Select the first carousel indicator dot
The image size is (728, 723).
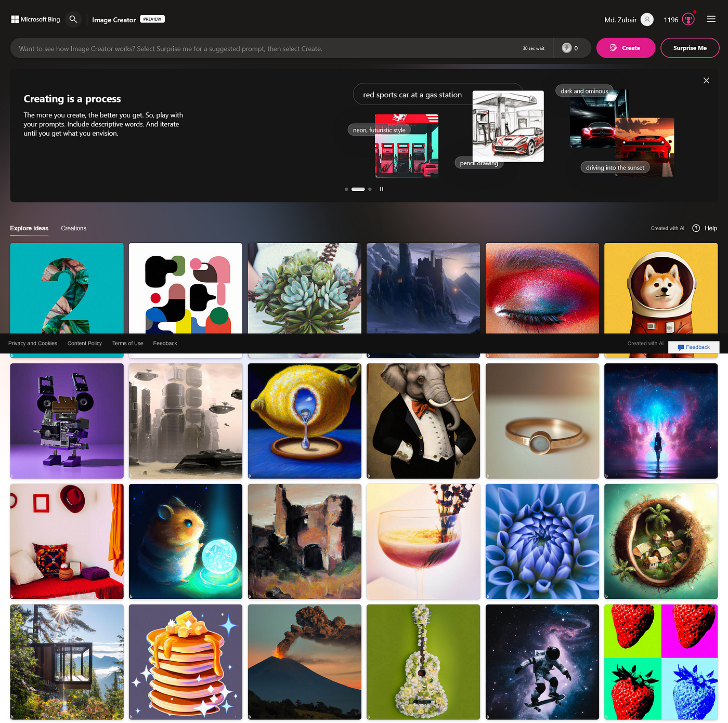pos(346,189)
